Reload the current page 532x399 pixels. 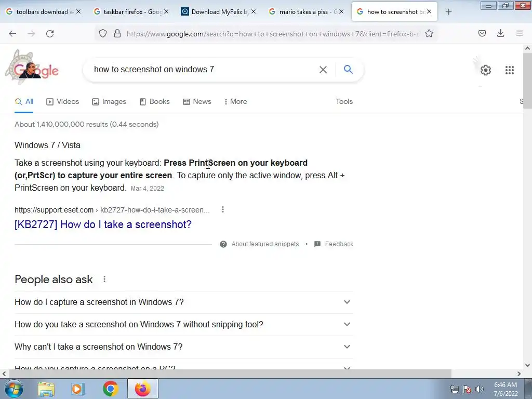click(50, 34)
